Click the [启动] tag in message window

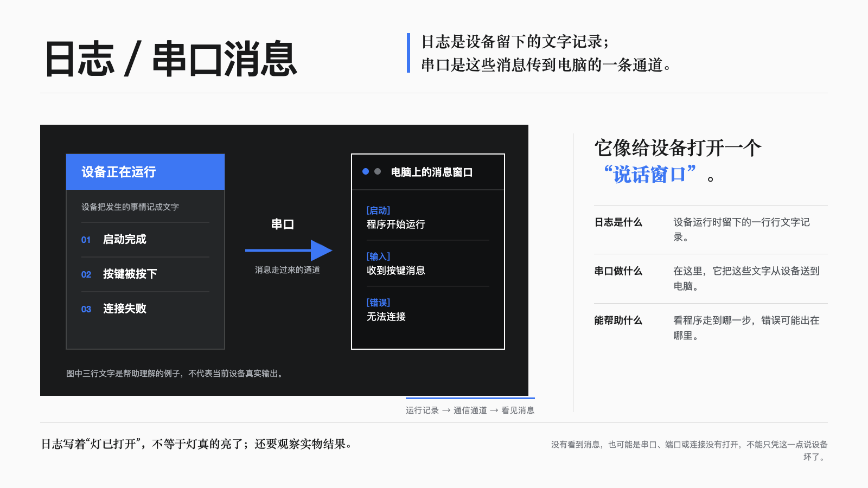[x=378, y=210]
